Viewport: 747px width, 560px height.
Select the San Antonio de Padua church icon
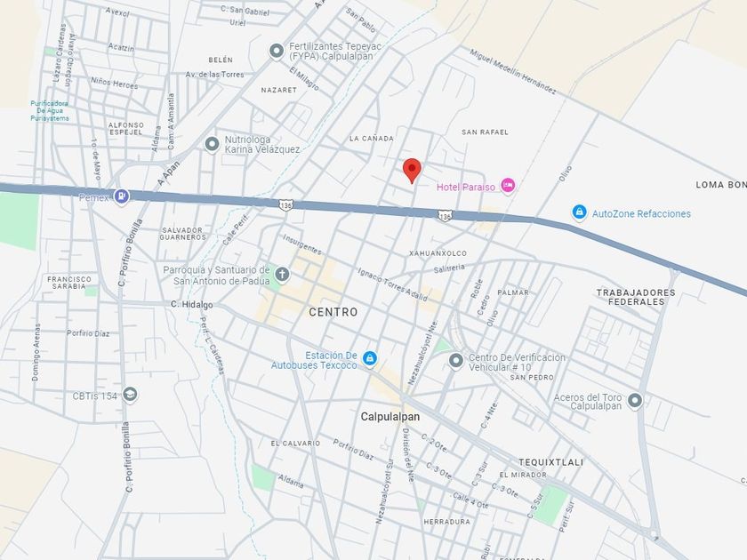(x=283, y=275)
